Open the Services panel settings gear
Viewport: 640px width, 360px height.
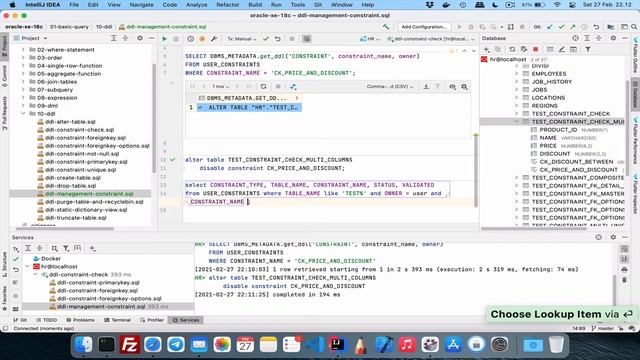tap(613, 237)
